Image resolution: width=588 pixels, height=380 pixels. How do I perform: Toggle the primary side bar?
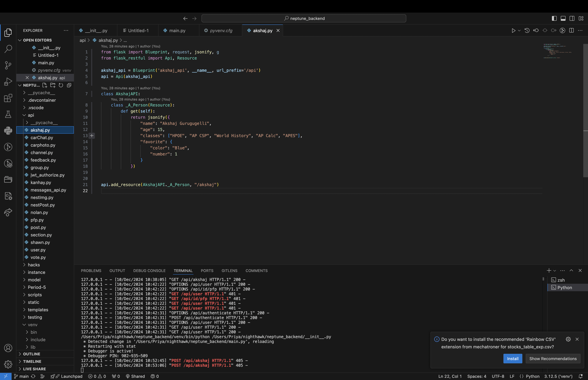click(x=554, y=19)
